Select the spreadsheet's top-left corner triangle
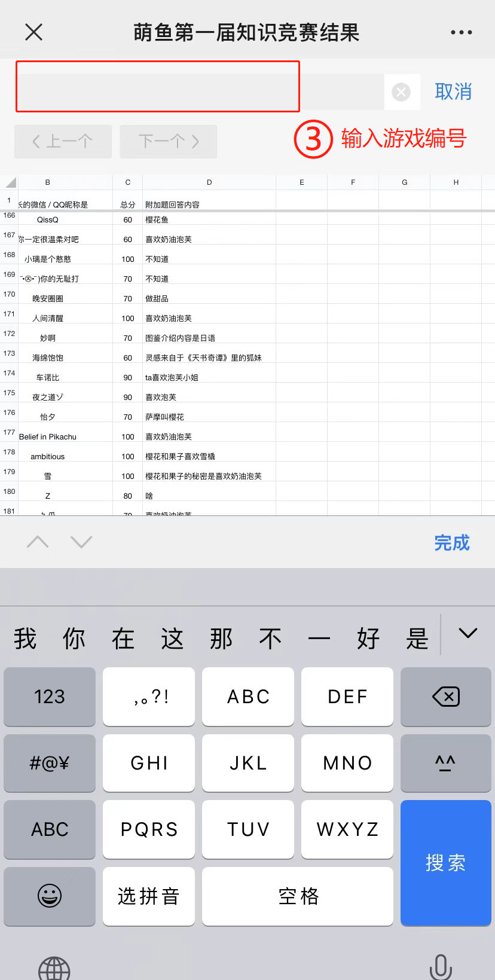The image size is (495, 980). 10,182
